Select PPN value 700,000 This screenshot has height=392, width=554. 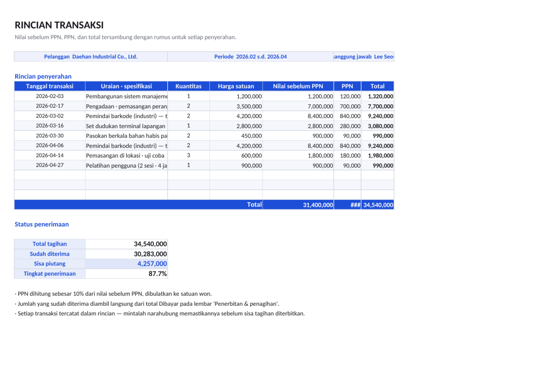tap(348, 106)
